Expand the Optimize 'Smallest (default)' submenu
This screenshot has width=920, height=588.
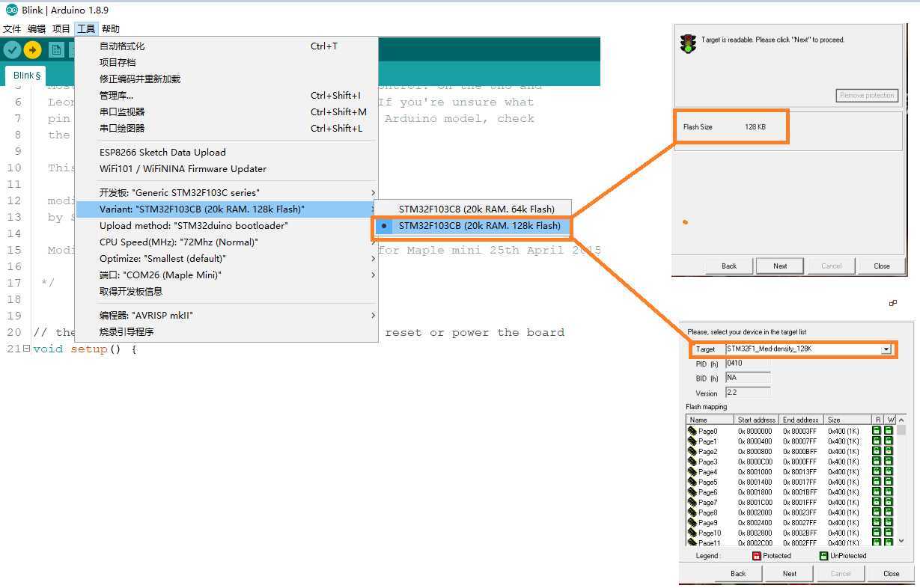226,258
